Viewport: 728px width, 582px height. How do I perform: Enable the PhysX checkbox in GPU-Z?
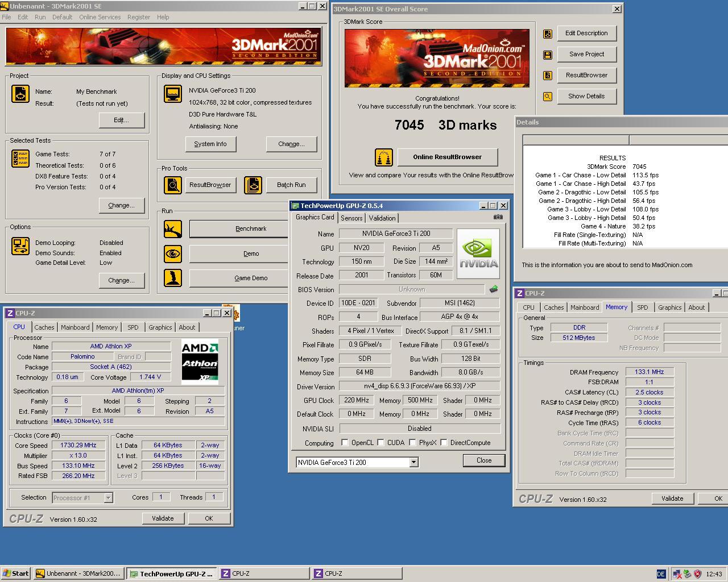412,443
